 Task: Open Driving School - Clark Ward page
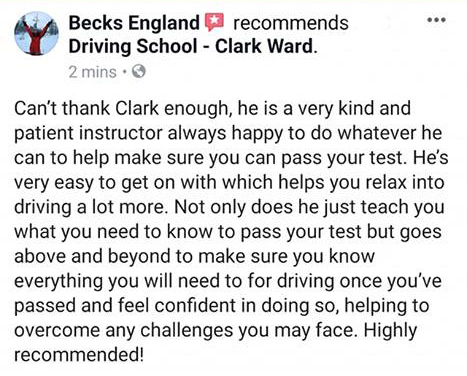(x=191, y=46)
